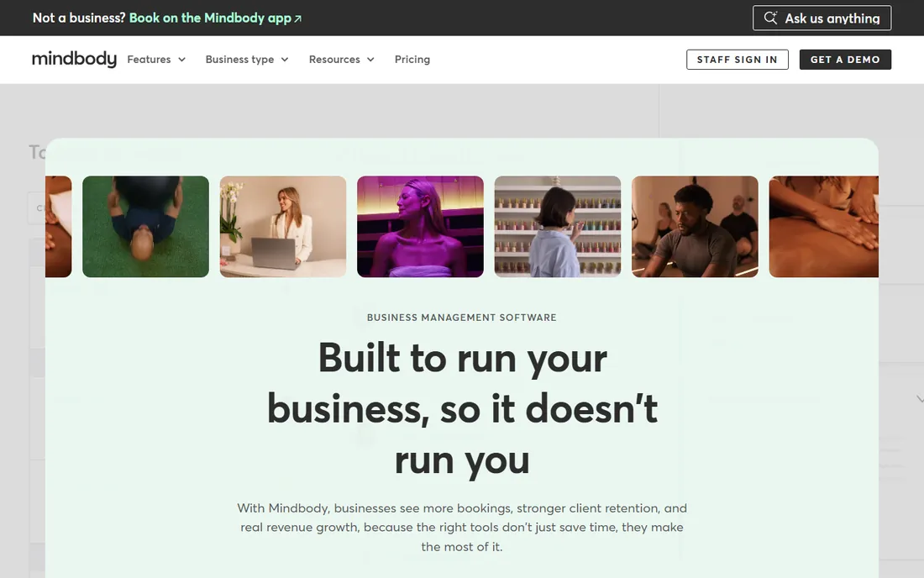
Task: Click the Ask us anything button
Action: pos(822,18)
